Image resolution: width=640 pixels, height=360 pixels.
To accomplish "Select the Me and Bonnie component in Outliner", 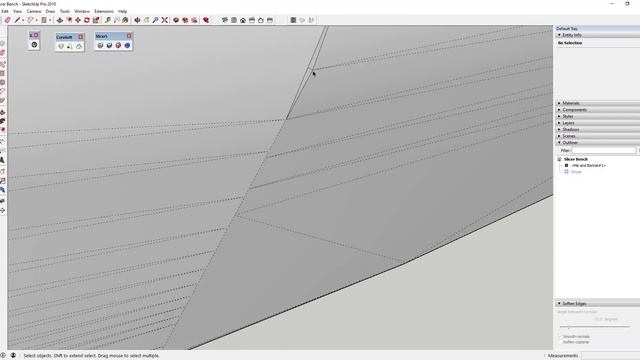I will [589, 166].
